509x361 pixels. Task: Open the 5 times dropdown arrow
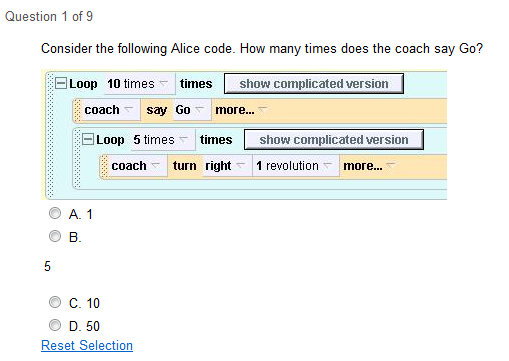coord(183,139)
